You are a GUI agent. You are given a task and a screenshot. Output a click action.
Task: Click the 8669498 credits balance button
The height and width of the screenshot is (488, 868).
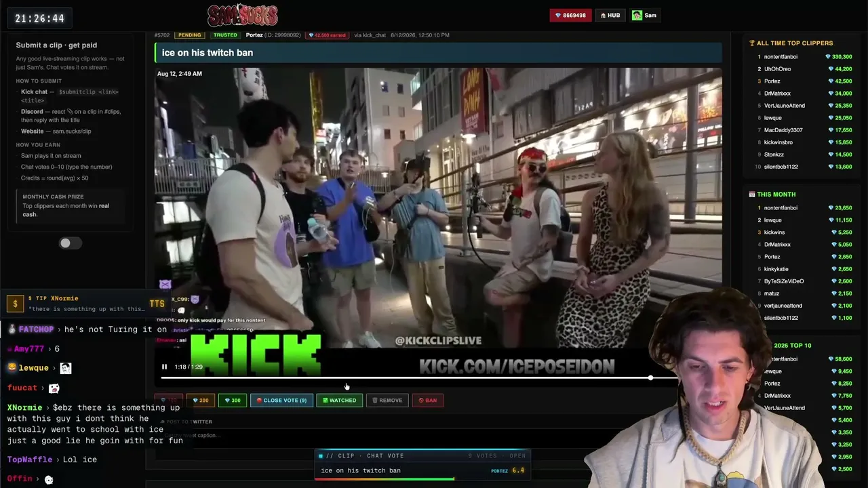[570, 16]
